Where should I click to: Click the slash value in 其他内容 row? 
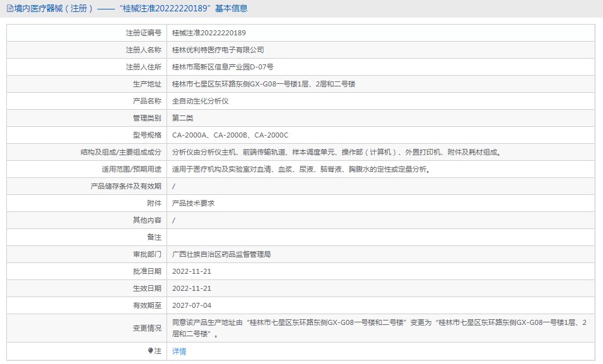(x=174, y=220)
